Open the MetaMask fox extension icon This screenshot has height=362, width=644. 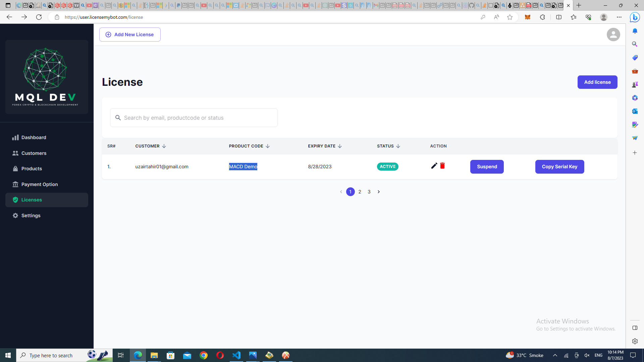click(527, 17)
